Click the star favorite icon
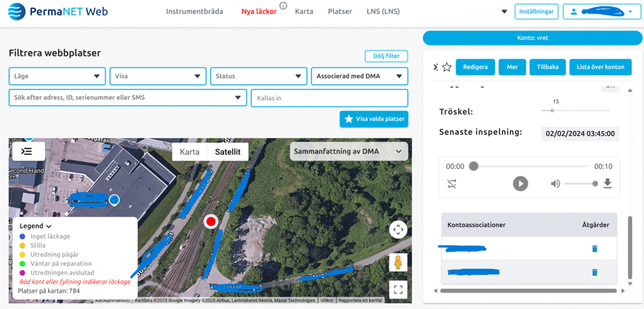This screenshot has width=644, height=309. (447, 67)
